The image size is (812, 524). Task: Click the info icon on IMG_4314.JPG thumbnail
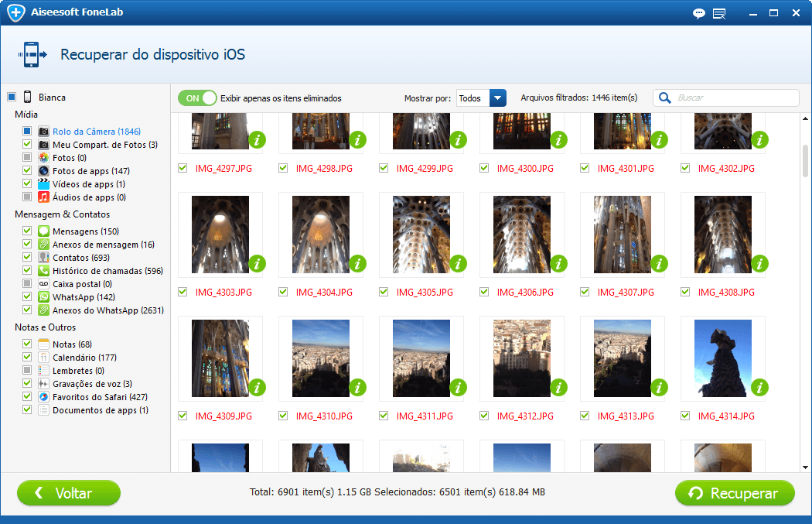(760, 387)
